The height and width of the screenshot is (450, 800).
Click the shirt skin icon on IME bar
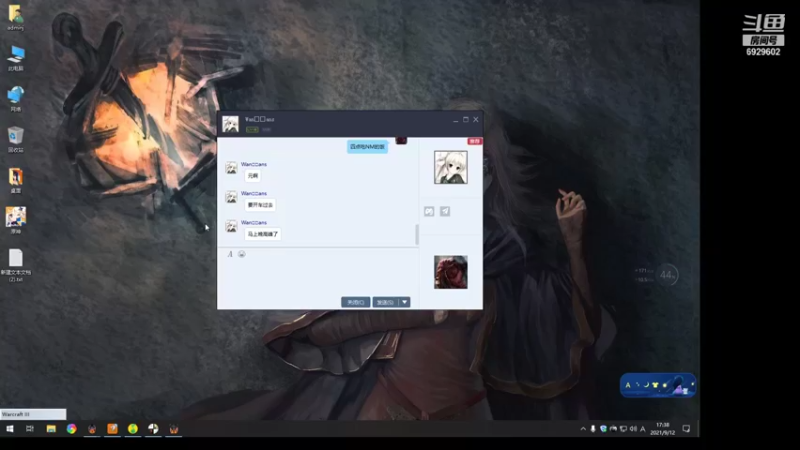coord(655,385)
